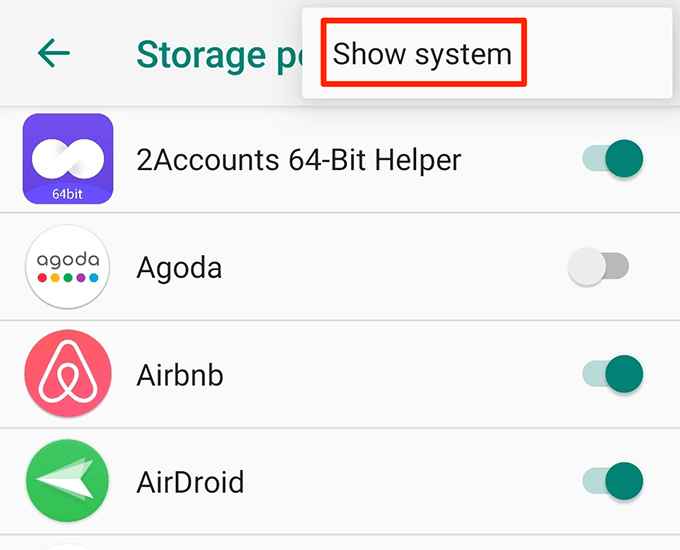
Task: Tap the green AirDroid app icon
Action: [x=68, y=481]
